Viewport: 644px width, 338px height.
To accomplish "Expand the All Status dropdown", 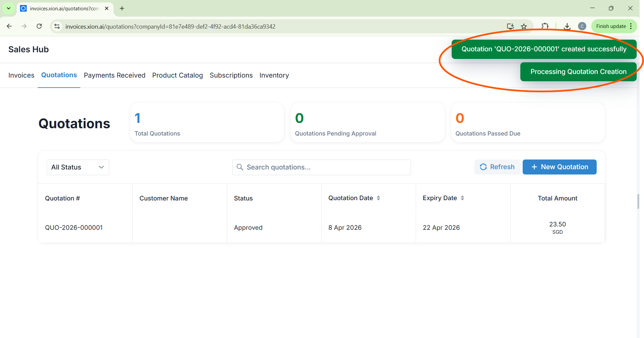I will 78,167.
